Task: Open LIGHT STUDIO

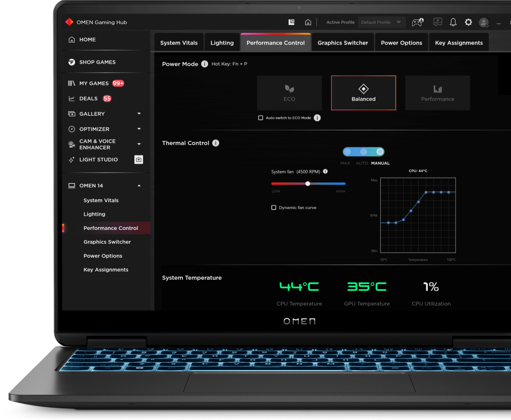Action: (98, 160)
